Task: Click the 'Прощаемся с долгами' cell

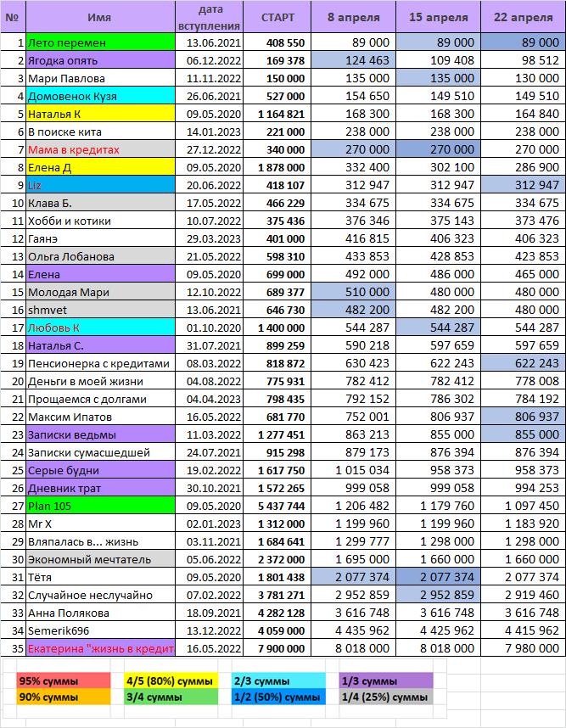Action: click(100, 399)
